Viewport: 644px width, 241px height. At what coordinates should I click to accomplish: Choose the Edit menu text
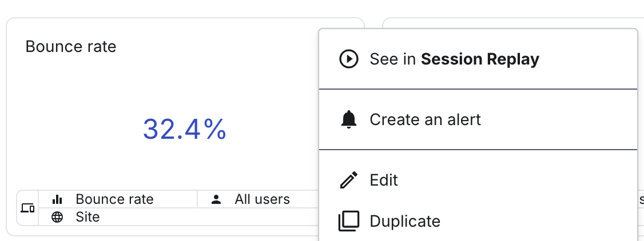pos(384,180)
